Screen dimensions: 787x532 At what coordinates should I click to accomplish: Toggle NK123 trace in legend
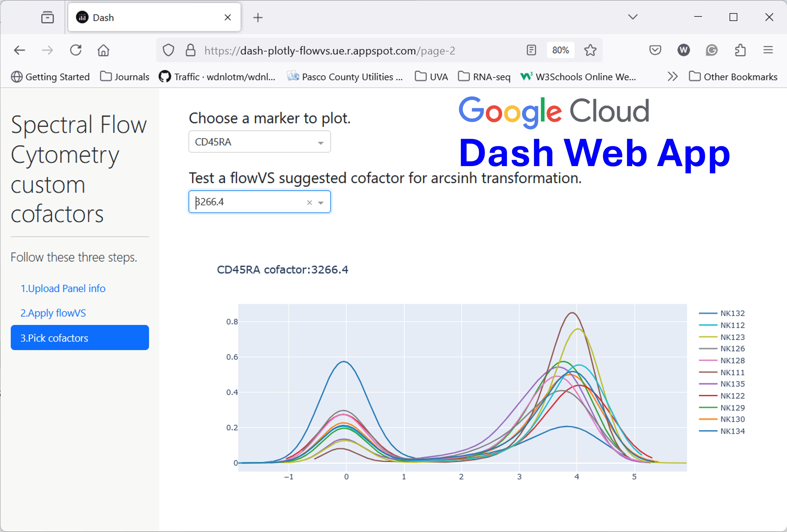point(722,337)
